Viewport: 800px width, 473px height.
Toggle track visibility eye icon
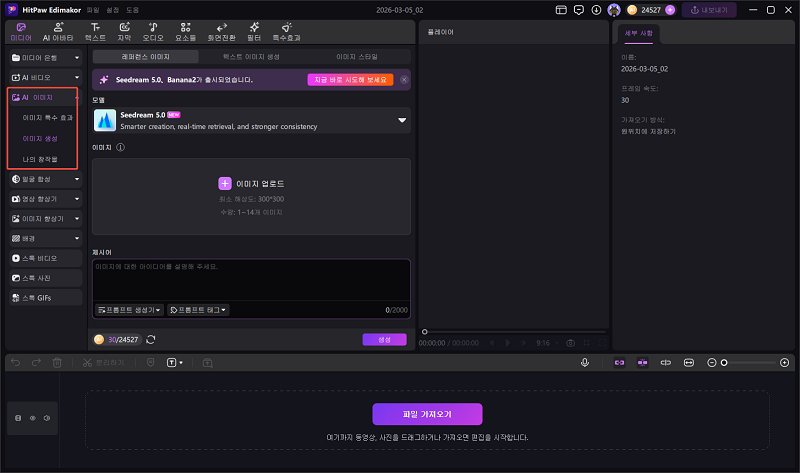[33, 418]
